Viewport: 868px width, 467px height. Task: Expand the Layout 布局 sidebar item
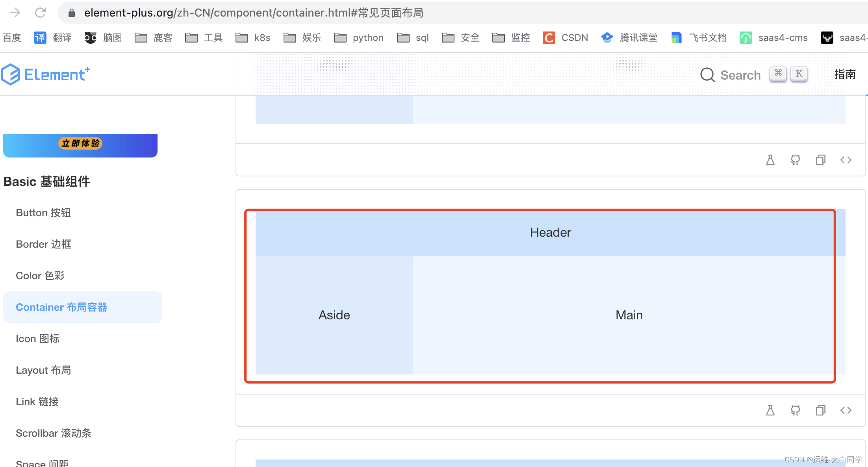(44, 370)
